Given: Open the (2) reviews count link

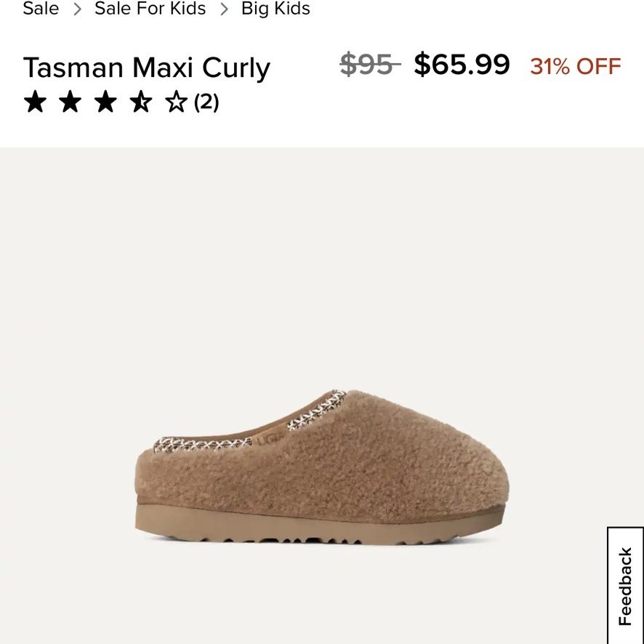Looking at the screenshot, I should pos(206,102).
